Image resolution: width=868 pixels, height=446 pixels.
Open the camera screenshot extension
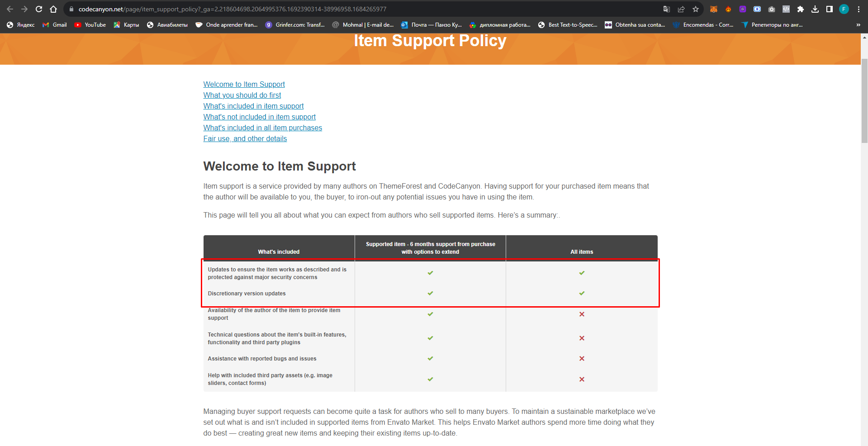(x=772, y=9)
